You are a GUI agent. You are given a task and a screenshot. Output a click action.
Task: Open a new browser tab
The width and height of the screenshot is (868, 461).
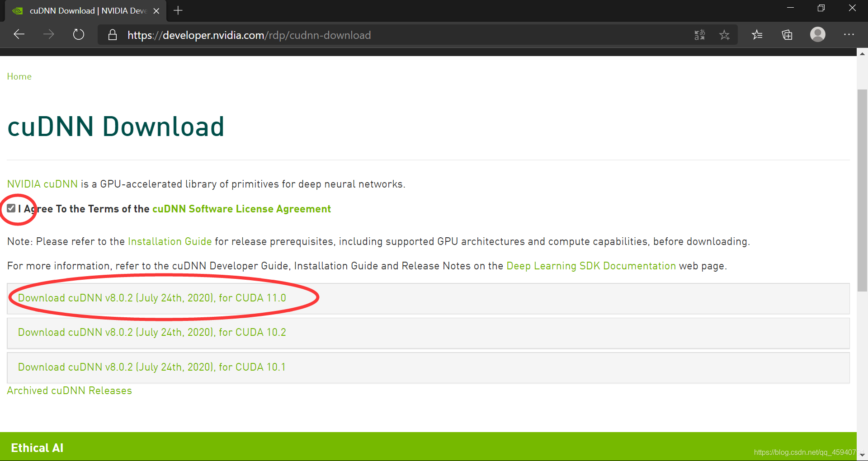point(178,10)
